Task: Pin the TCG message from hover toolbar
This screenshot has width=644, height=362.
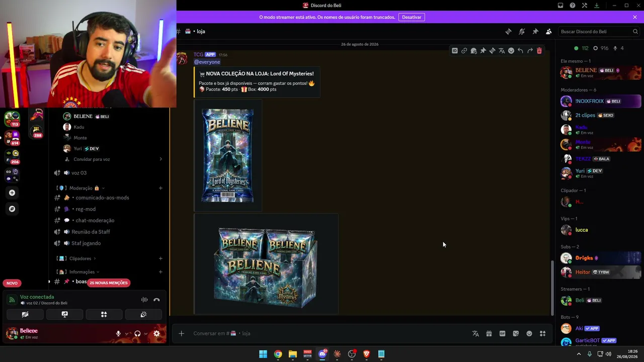Action: (483, 51)
